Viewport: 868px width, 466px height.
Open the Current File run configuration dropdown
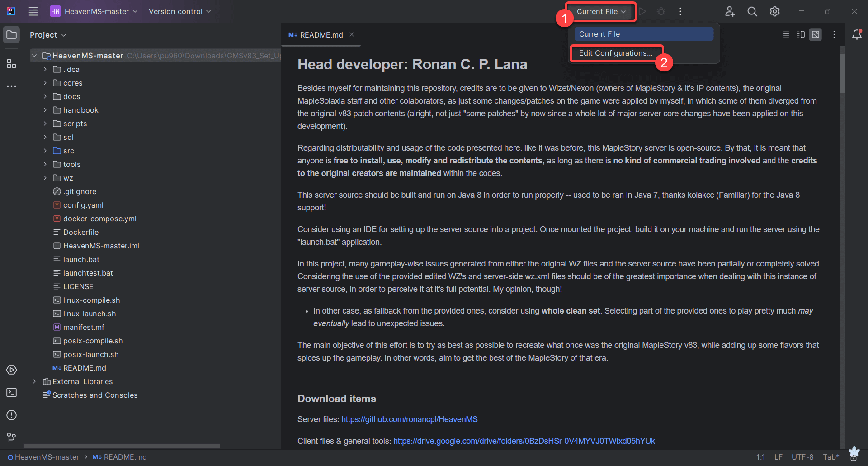[601, 11]
